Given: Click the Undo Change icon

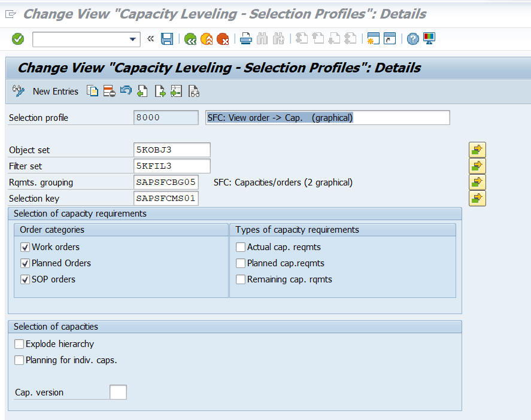Looking at the screenshot, I should (x=126, y=91).
